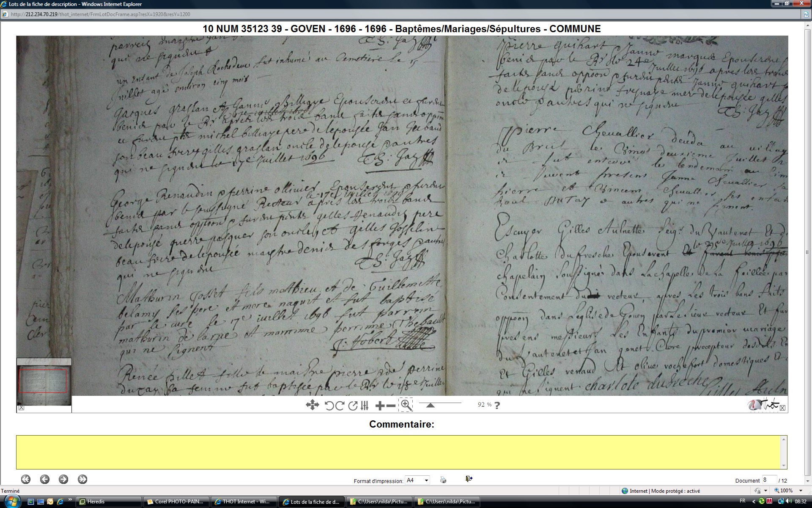Go to the first document

[x=26, y=479]
